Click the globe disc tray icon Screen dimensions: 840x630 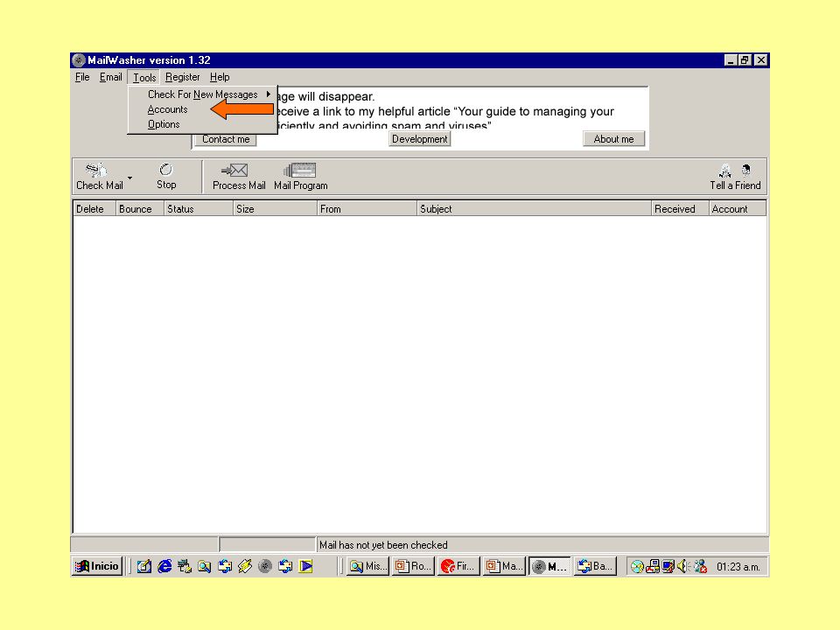[636, 566]
